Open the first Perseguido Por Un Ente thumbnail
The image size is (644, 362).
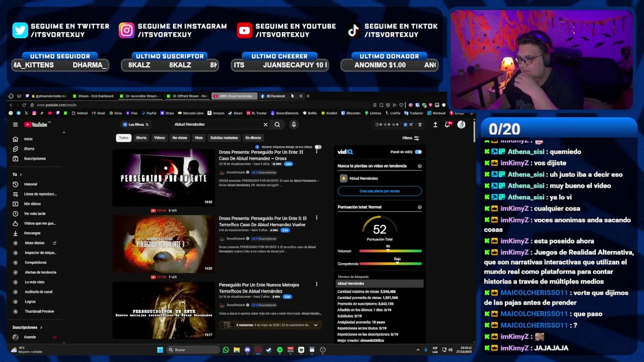(163, 177)
